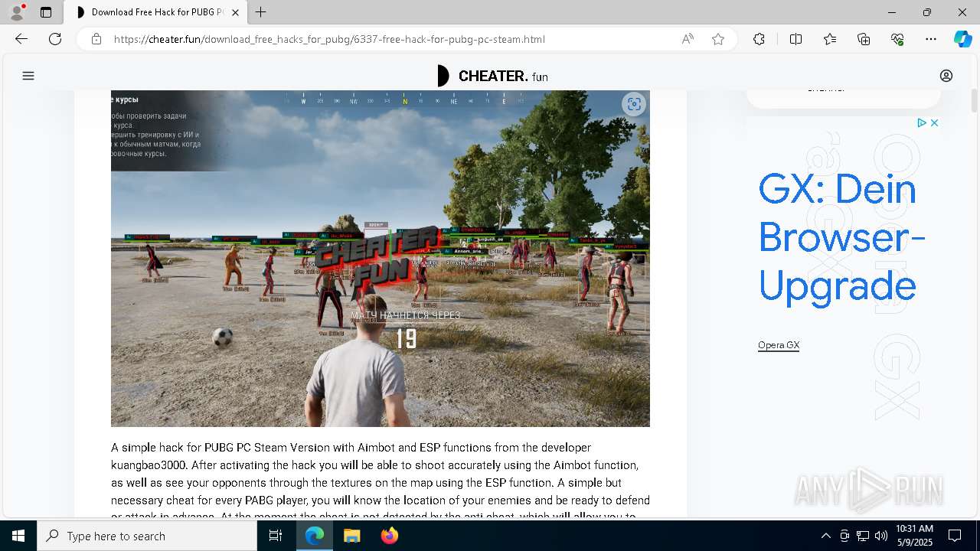Toggle split screen view
The height and width of the screenshot is (551, 980).
(795, 39)
